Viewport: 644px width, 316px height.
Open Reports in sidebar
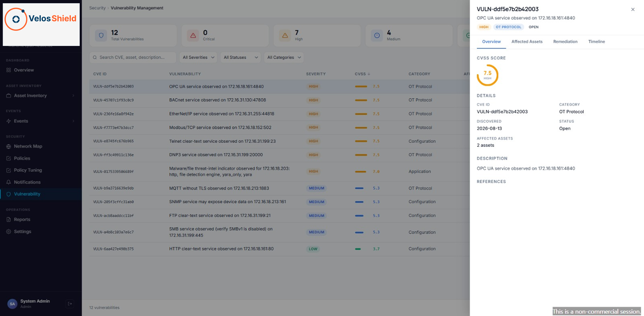41,220
